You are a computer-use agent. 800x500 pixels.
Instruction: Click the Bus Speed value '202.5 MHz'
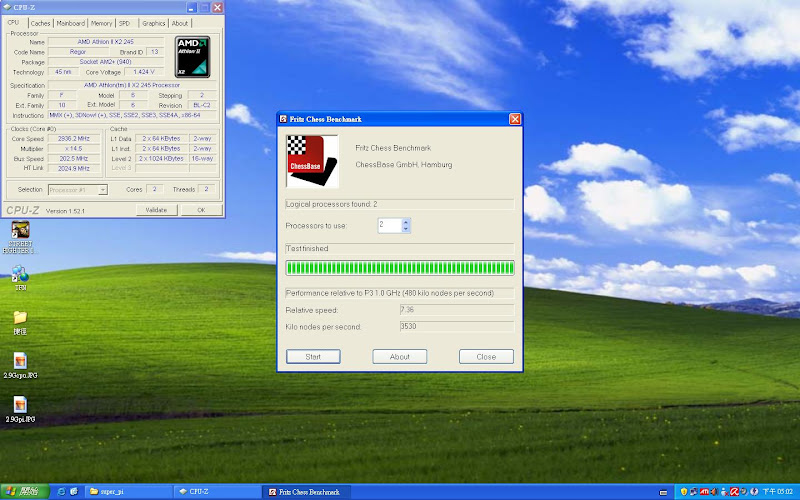click(x=74, y=159)
